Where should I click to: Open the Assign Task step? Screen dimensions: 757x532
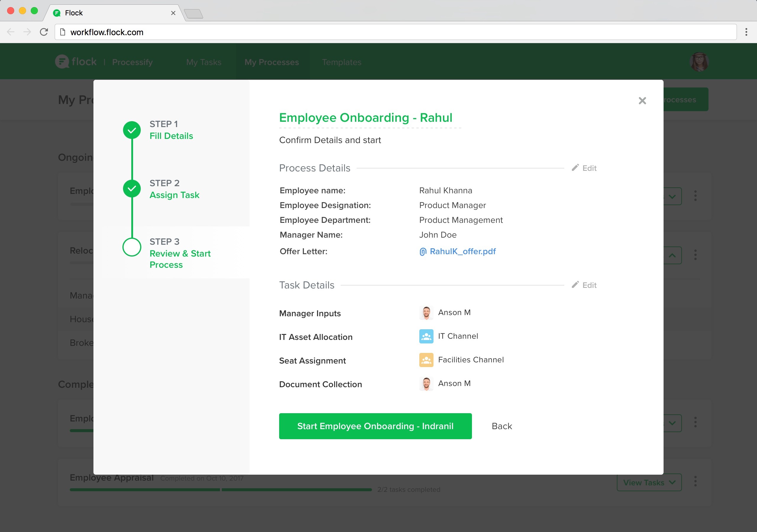(174, 195)
